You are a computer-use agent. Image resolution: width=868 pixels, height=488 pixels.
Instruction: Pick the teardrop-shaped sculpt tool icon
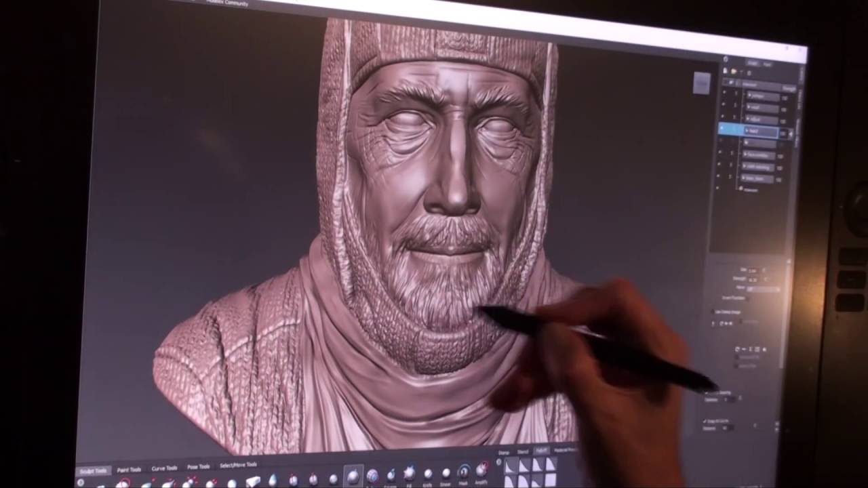click(x=273, y=480)
